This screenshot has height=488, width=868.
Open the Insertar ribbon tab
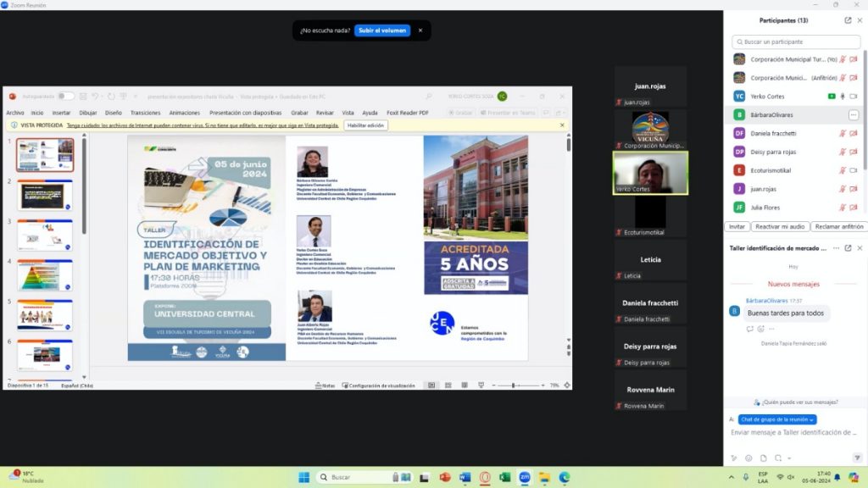click(x=61, y=113)
